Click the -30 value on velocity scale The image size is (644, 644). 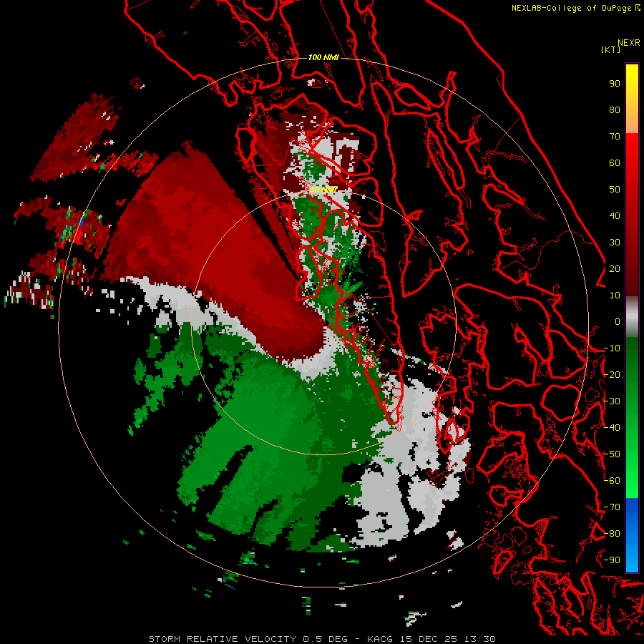[612, 401]
